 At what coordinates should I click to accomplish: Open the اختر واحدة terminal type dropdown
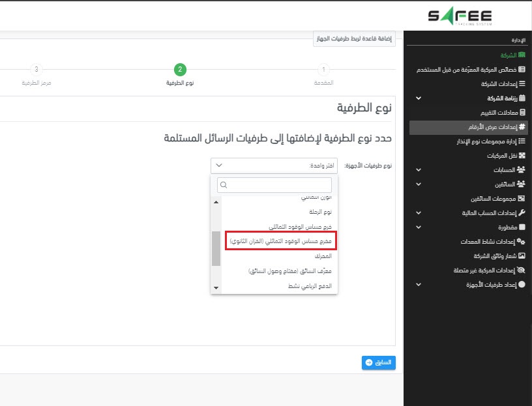pyautogui.click(x=274, y=166)
